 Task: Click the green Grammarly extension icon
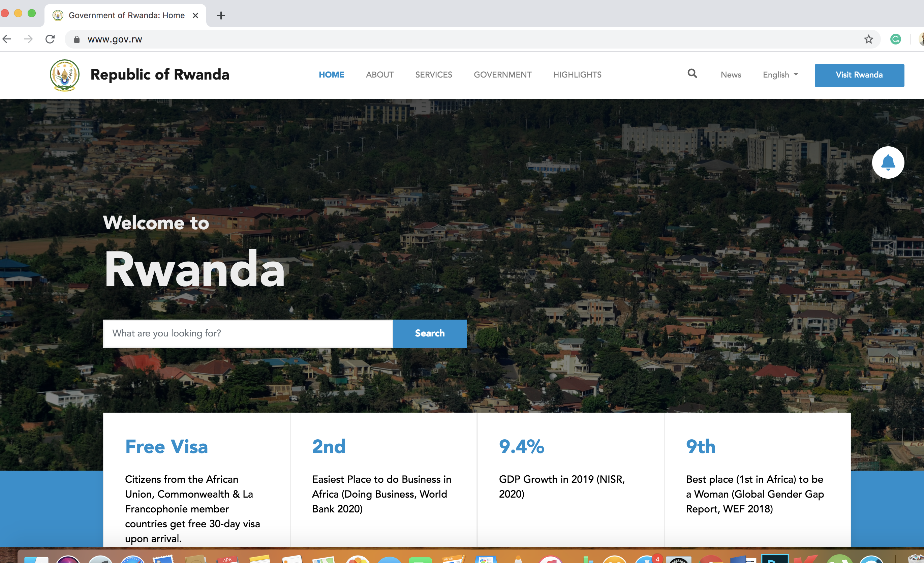coord(895,39)
